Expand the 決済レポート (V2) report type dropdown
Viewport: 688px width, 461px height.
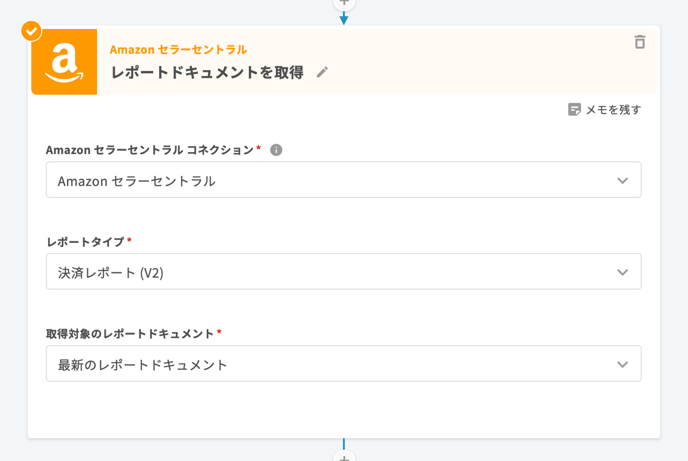[344, 272]
